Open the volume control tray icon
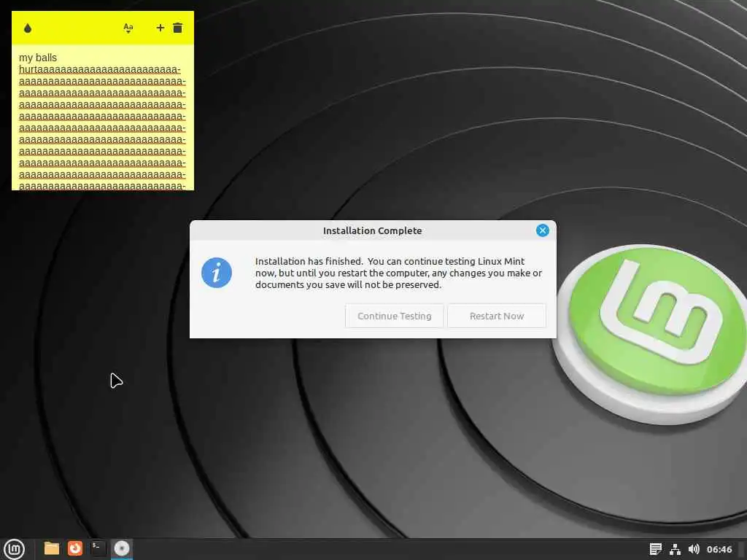 [x=694, y=549]
